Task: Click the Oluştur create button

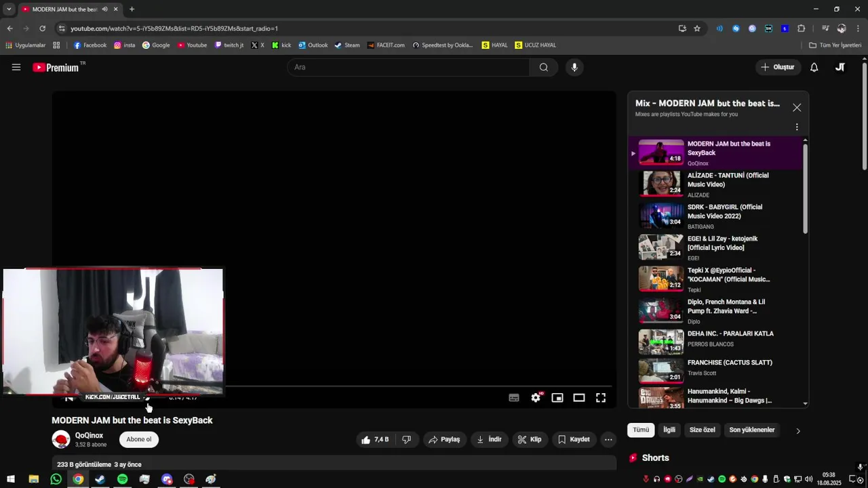Action: pos(777,67)
